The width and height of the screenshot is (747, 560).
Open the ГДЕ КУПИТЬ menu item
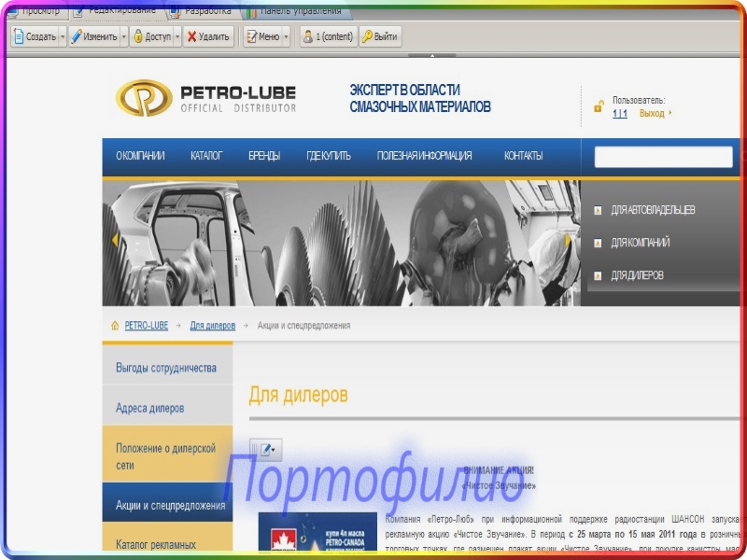329,156
